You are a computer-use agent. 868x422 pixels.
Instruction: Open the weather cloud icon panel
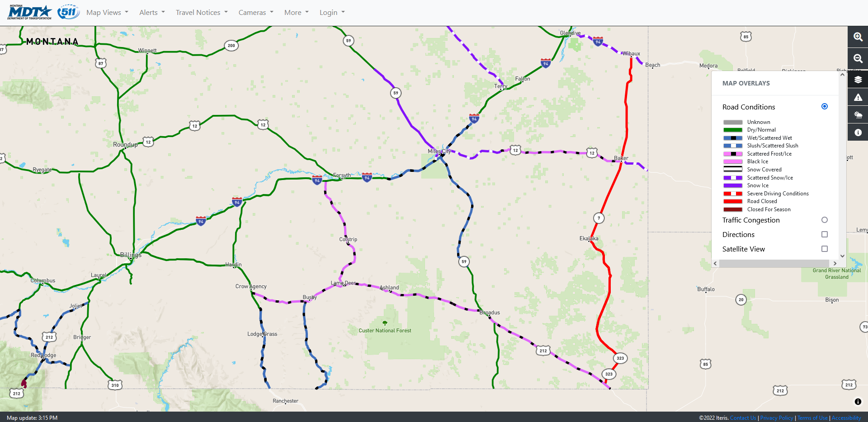(x=858, y=115)
